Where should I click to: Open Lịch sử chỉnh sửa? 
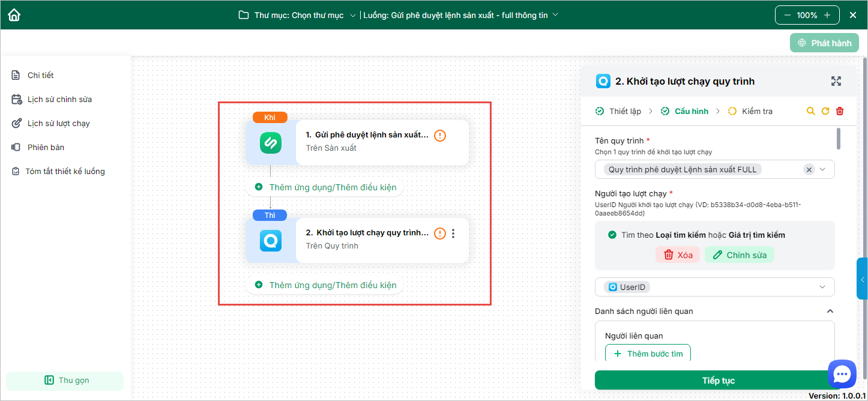[59, 99]
